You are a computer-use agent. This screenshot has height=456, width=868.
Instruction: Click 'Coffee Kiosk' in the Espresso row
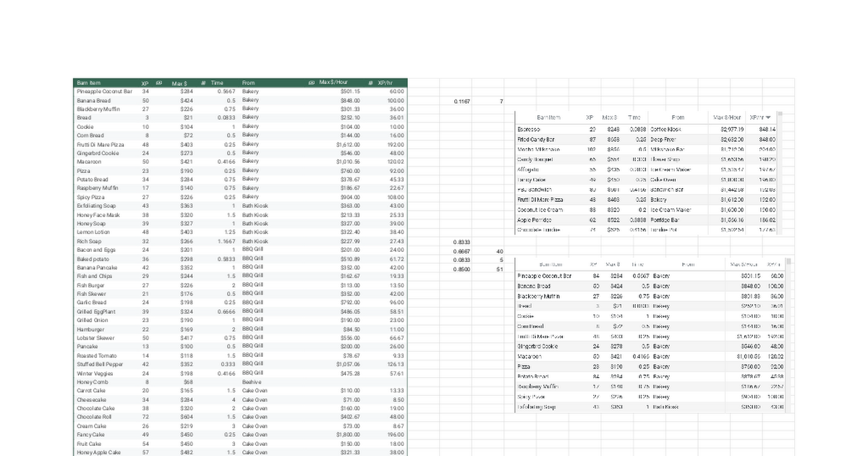point(667,128)
